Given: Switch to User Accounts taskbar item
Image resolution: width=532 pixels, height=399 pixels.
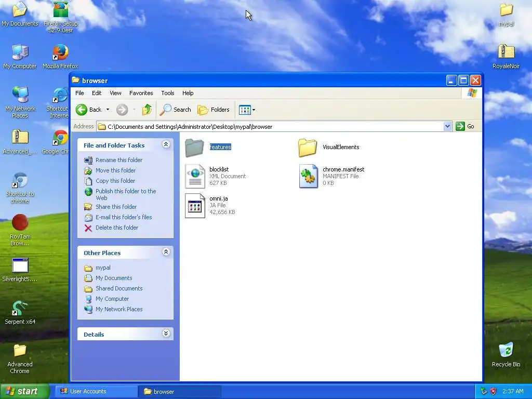Looking at the screenshot, I should [x=96, y=391].
